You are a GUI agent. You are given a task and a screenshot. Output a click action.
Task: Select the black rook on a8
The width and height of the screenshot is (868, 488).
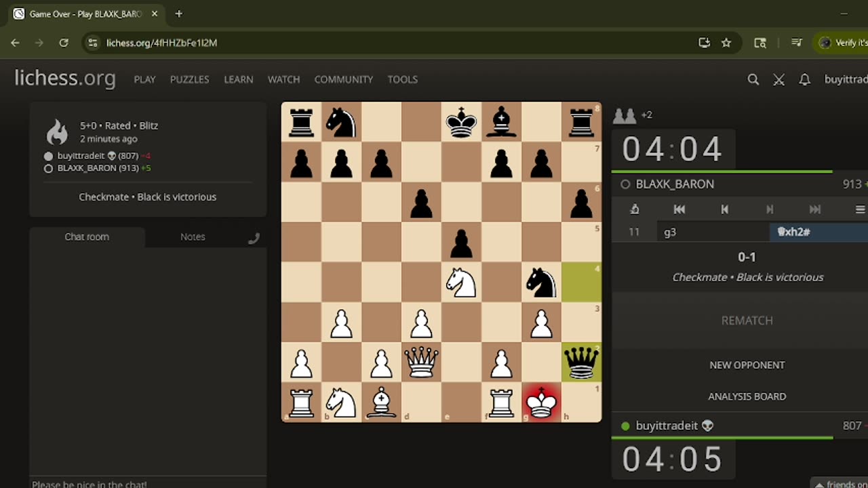(301, 123)
